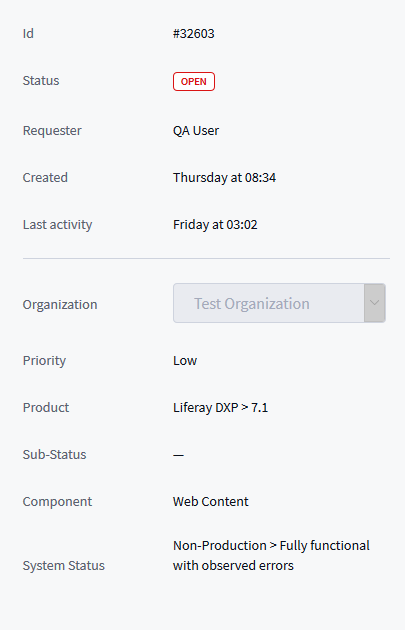
Task: Click the QA User requester name
Action: pyautogui.click(x=196, y=131)
